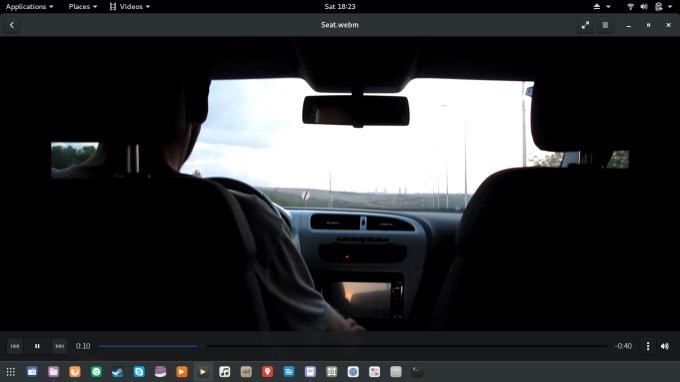Open Skype from the dock
This screenshot has height=382, width=680.
point(139,372)
